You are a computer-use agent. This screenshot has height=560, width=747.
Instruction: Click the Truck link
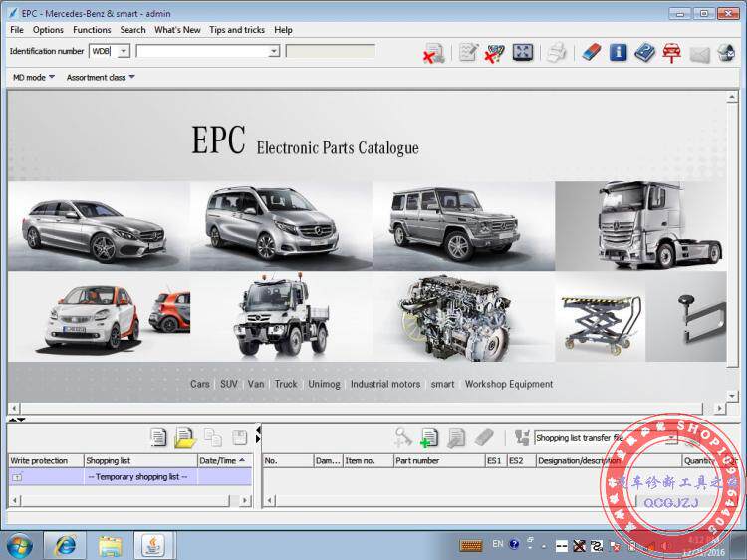tap(286, 384)
